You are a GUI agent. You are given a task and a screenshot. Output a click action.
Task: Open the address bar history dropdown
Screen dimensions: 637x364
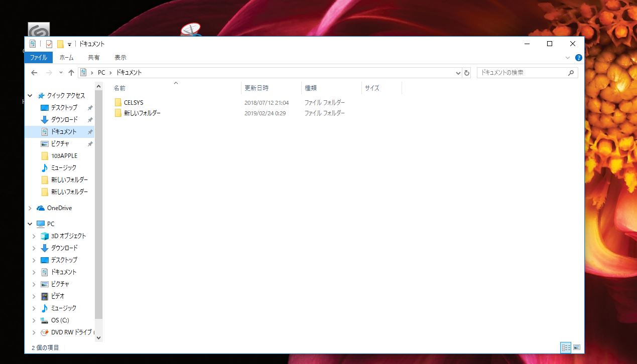(458, 73)
